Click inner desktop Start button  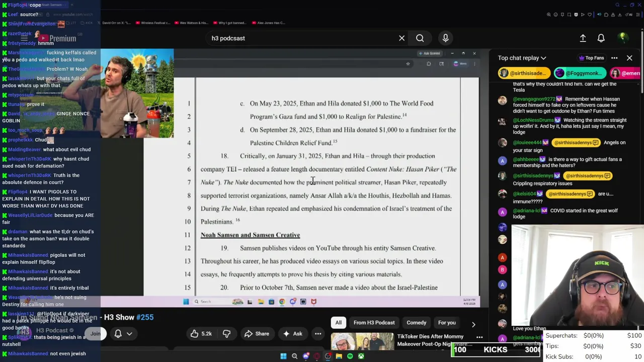pyautogui.click(x=186, y=302)
